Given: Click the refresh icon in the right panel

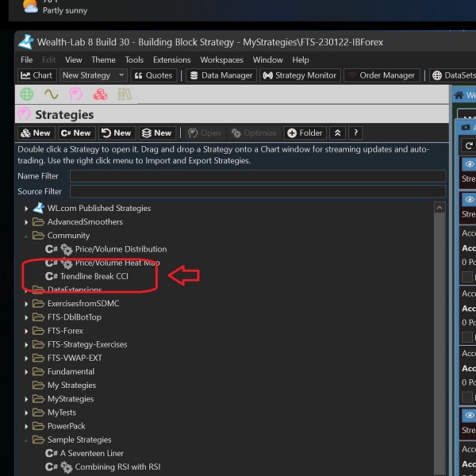Looking at the screenshot, I should [469, 146].
